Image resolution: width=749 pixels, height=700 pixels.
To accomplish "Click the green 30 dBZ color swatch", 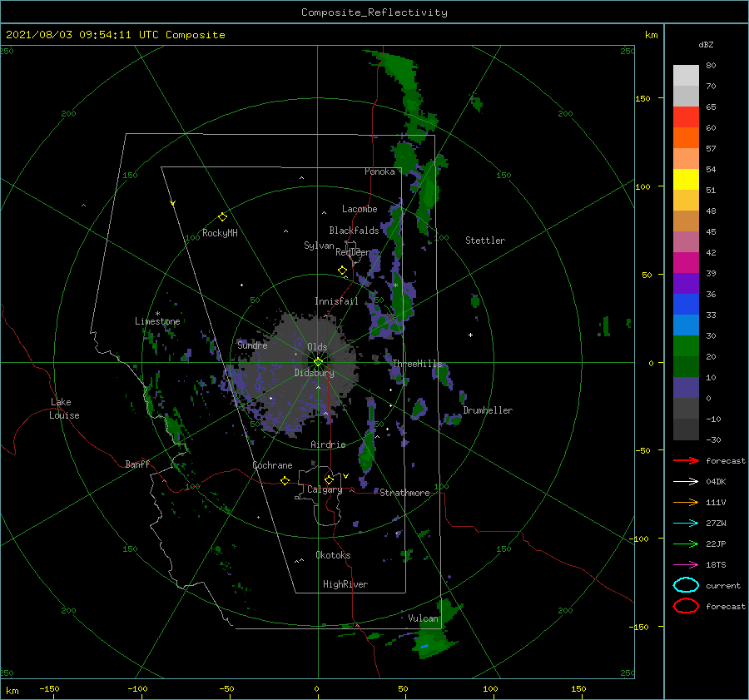I will tap(686, 346).
